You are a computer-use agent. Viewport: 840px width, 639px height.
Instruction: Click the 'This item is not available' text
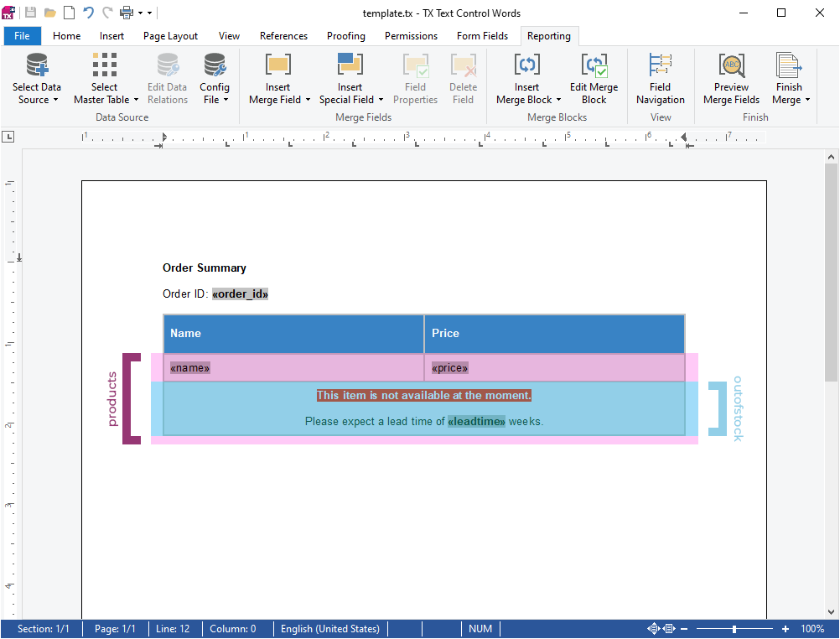pos(423,395)
